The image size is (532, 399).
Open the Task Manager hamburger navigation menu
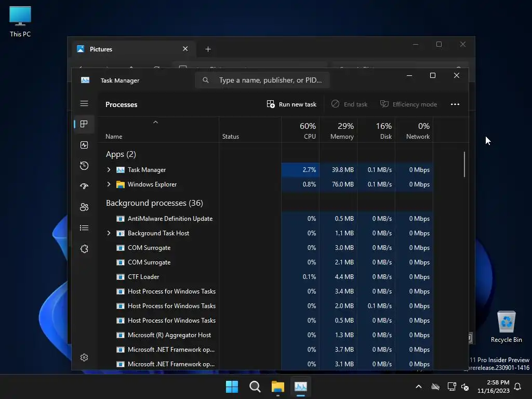pyautogui.click(x=84, y=103)
